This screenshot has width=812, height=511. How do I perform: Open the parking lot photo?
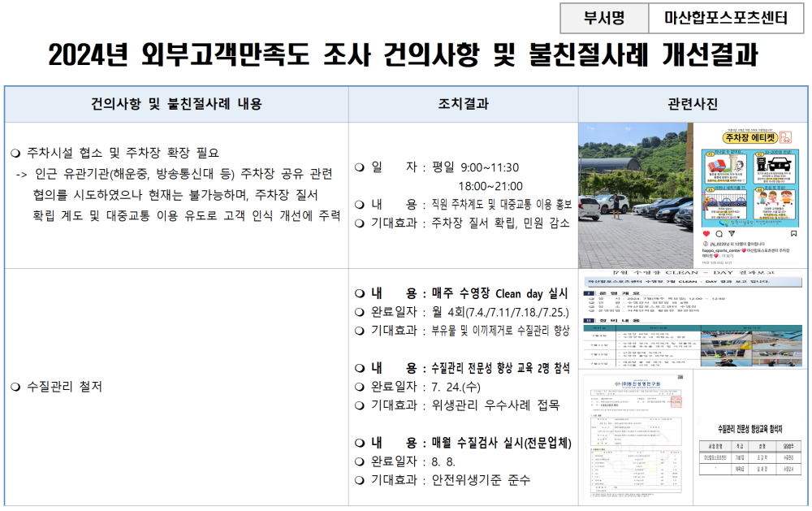pyautogui.click(x=635, y=195)
